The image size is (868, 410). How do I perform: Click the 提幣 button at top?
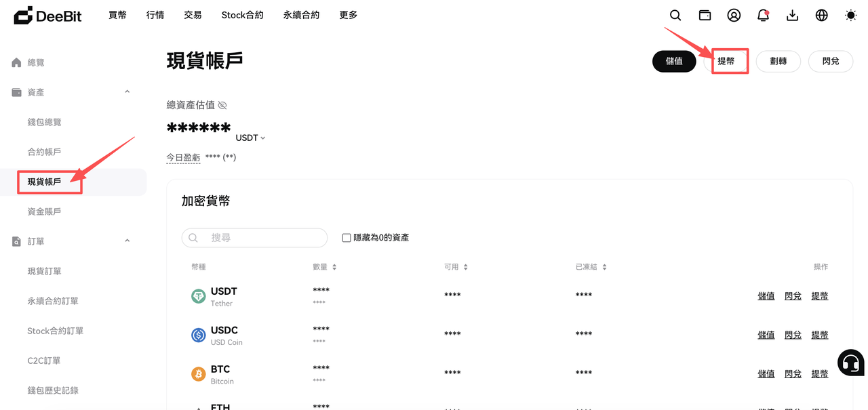[x=726, y=61]
